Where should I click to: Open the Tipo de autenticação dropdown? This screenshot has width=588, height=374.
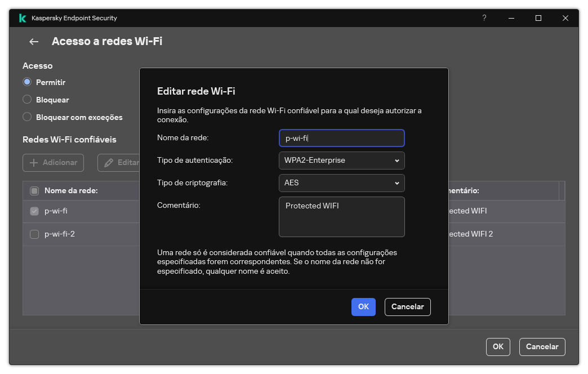(x=341, y=161)
